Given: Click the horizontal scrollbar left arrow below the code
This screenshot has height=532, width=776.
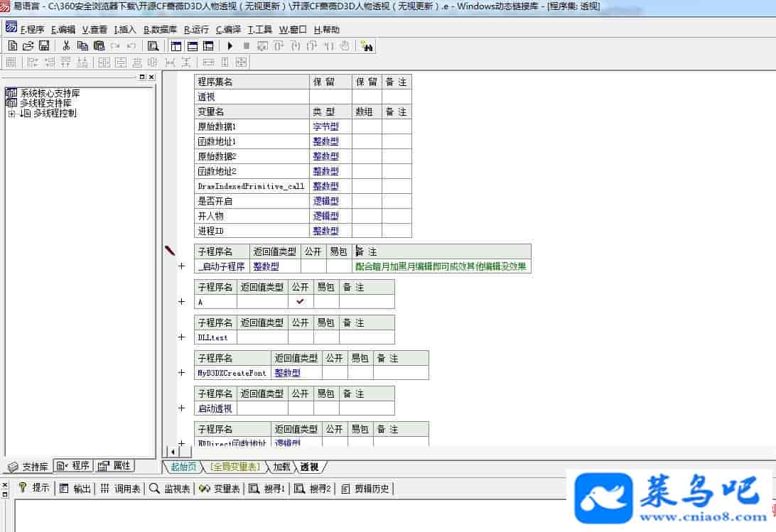Looking at the screenshot, I should click(x=170, y=452).
